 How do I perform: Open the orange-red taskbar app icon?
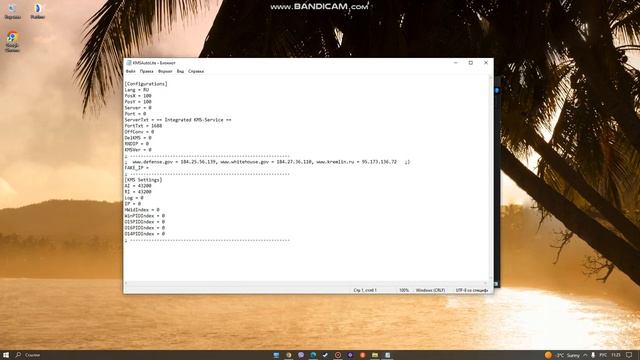(362, 355)
